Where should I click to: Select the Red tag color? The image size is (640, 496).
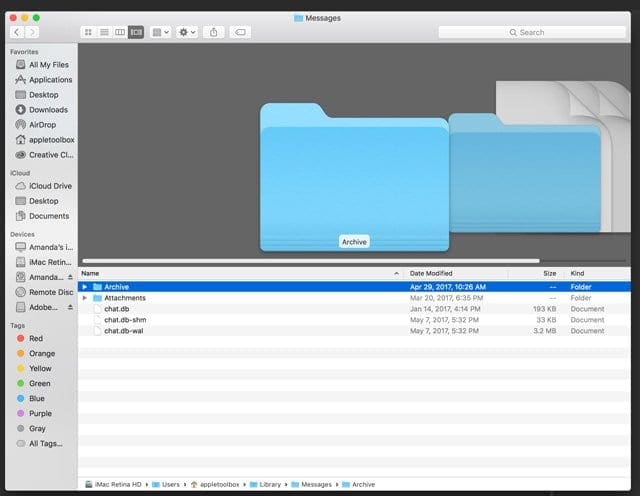coord(35,338)
